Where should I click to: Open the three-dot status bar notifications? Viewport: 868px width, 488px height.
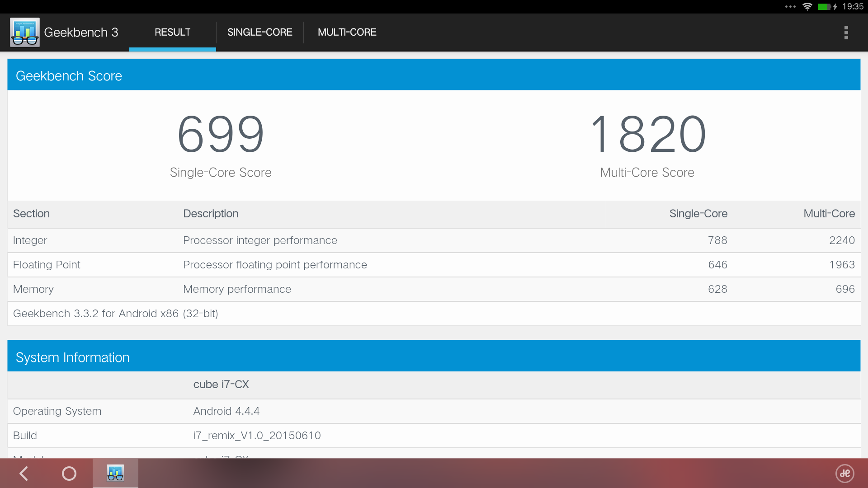point(790,6)
